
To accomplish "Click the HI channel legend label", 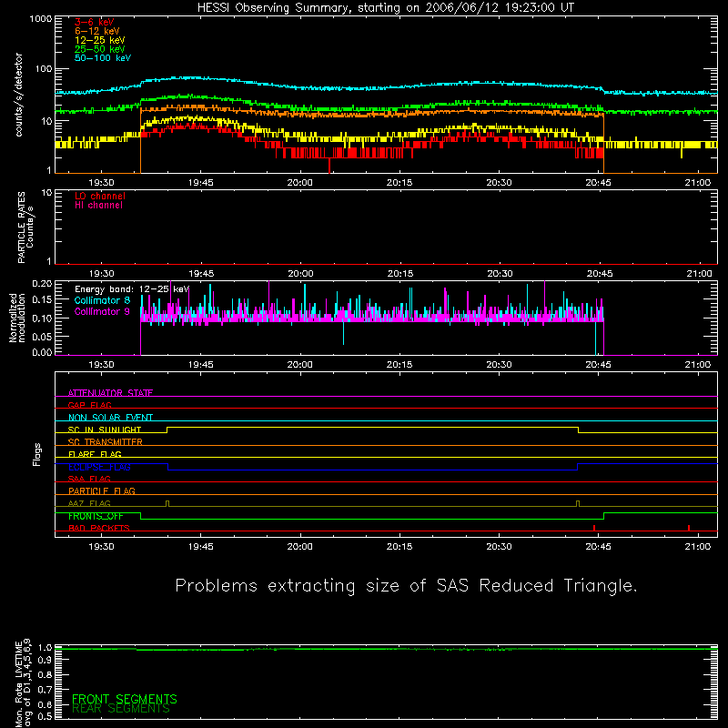I will click(x=98, y=206).
